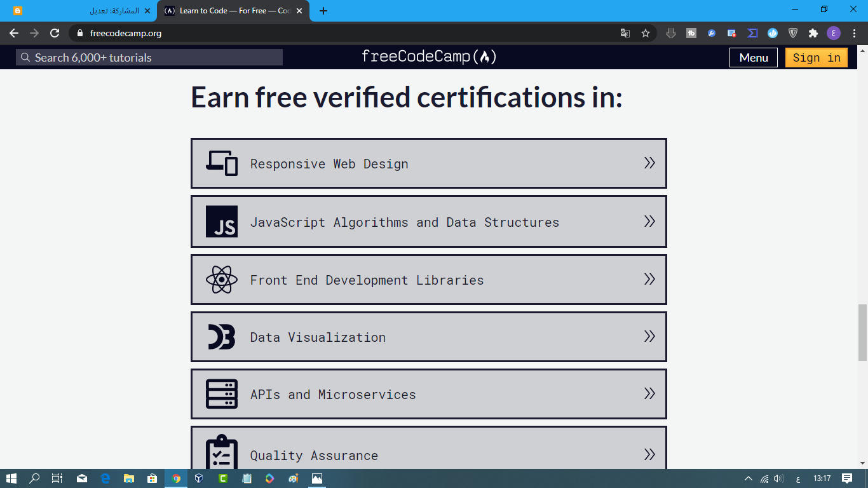868x488 pixels.
Task: Click the Quality Assurance clipboard icon
Action: [x=222, y=452]
